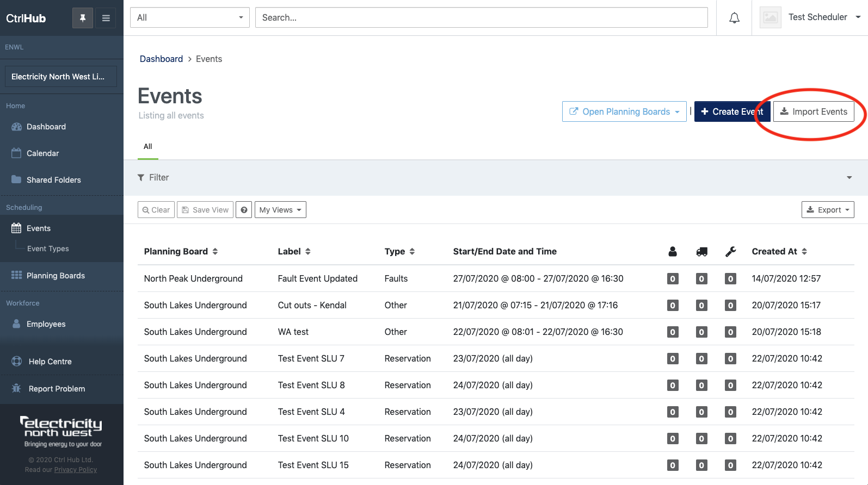This screenshot has height=485, width=868.
Task: Open the notifications bell
Action: coord(734,18)
